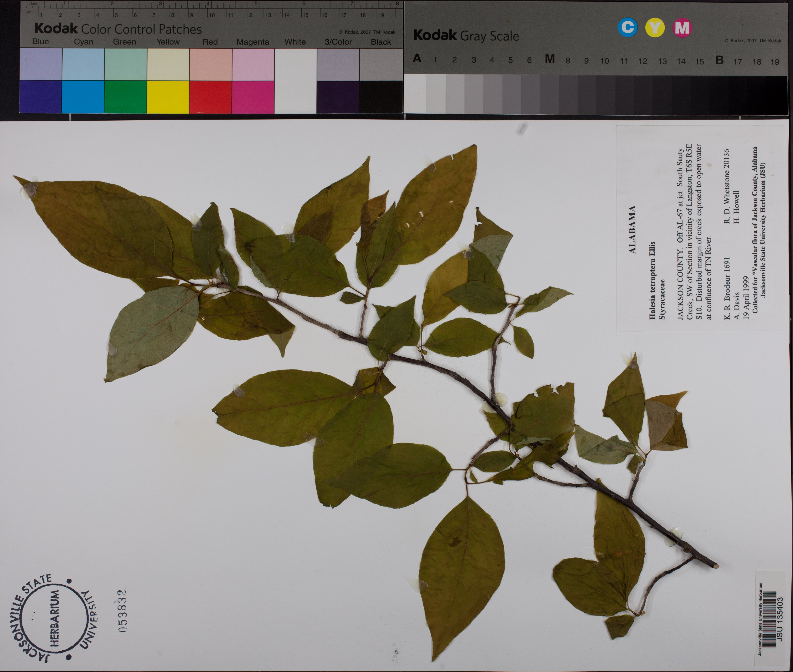Click the species name 'Halesia tetraptera Ellis'

652,280
